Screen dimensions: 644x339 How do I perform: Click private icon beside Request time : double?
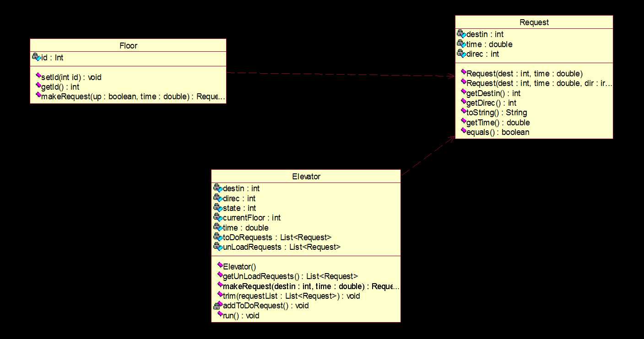tap(461, 44)
